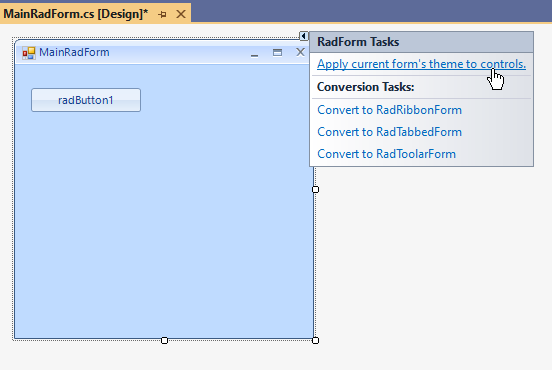
Task: Toggle the pin icon on the document tab
Action: (x=162, y=14)
